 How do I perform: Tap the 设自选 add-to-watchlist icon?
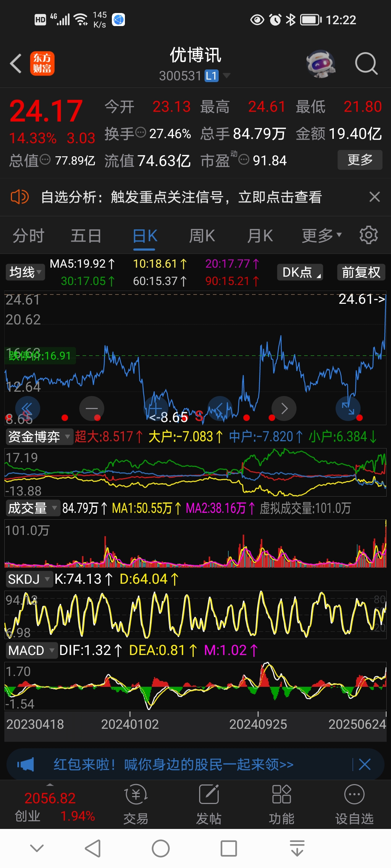(x=354, y=805)
